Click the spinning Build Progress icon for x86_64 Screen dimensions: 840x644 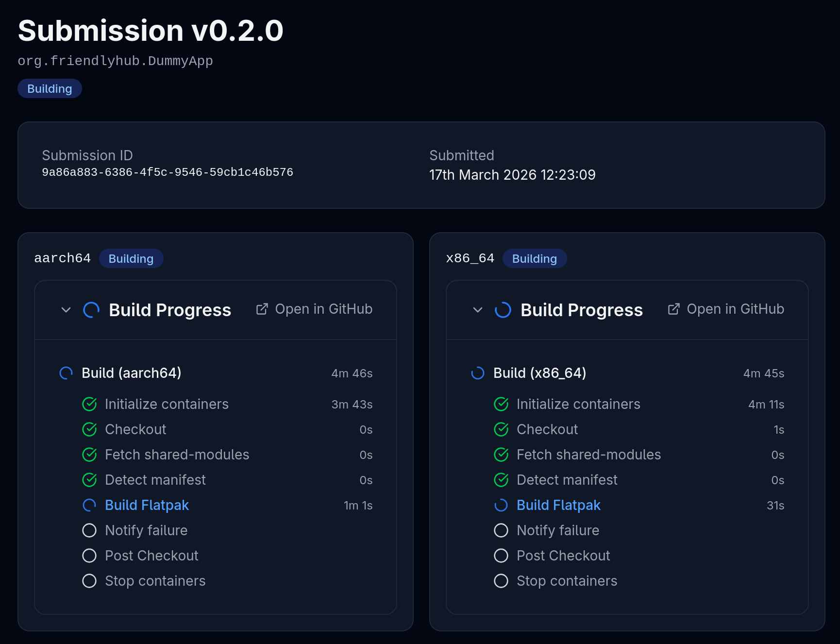pos(502,310)
